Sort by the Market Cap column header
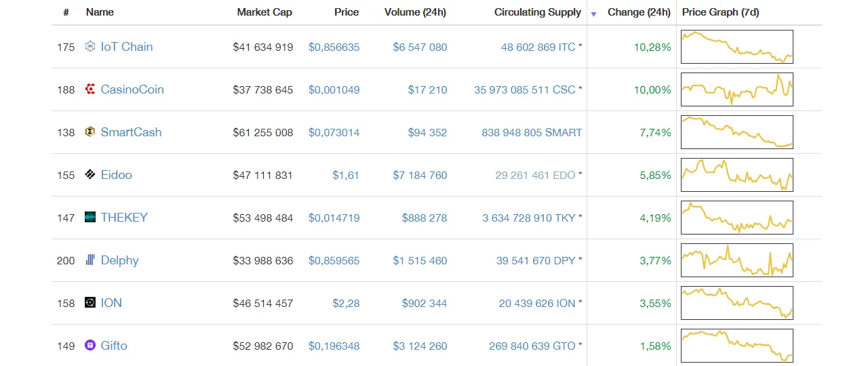 point(264,12)
